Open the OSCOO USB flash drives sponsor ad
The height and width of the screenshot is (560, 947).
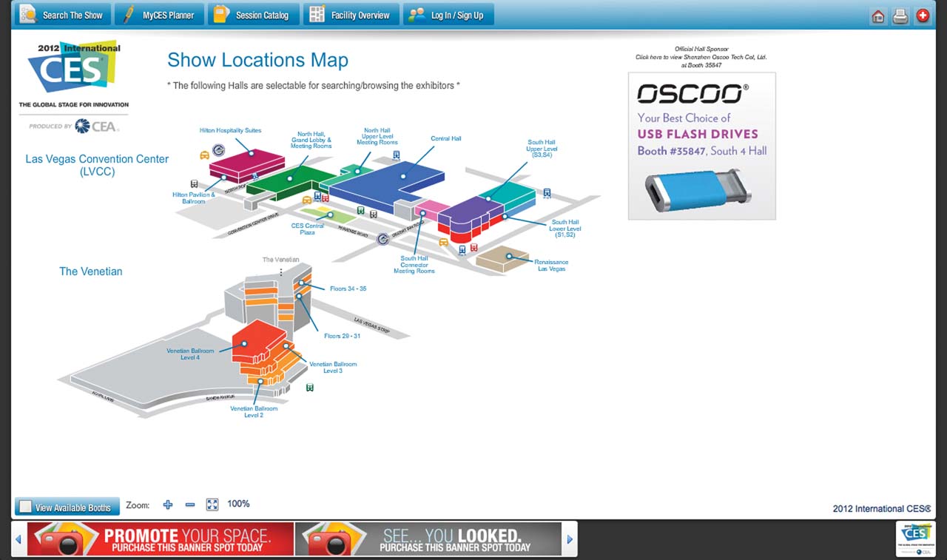[701, 146]
